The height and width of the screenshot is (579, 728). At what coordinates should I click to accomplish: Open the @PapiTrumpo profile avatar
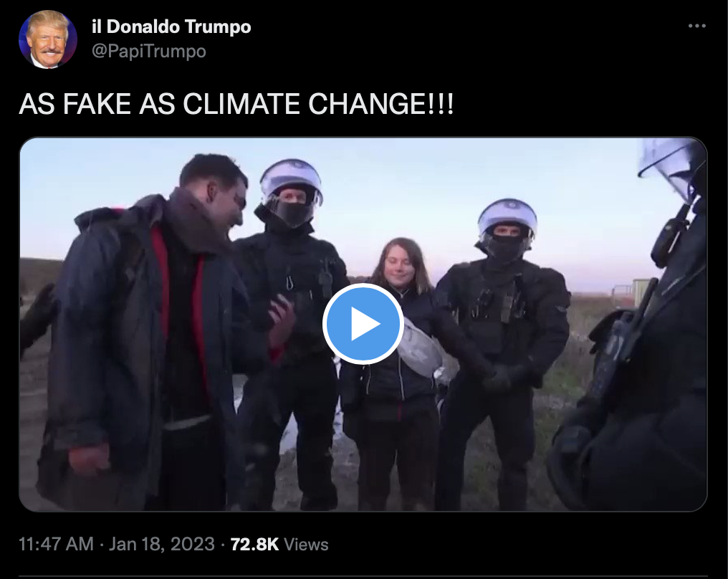click(x=48, y=39)
